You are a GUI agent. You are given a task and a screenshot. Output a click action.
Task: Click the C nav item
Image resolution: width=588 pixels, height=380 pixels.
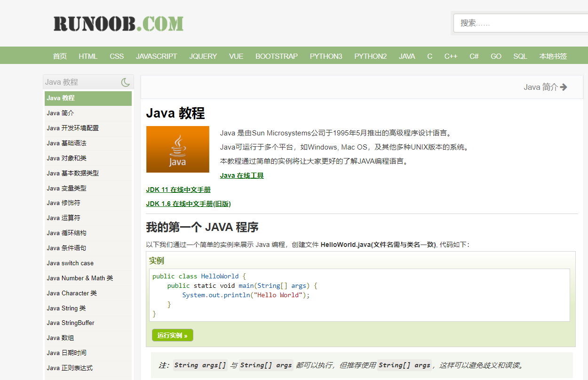pyautogui.click(x=429, y=56)
